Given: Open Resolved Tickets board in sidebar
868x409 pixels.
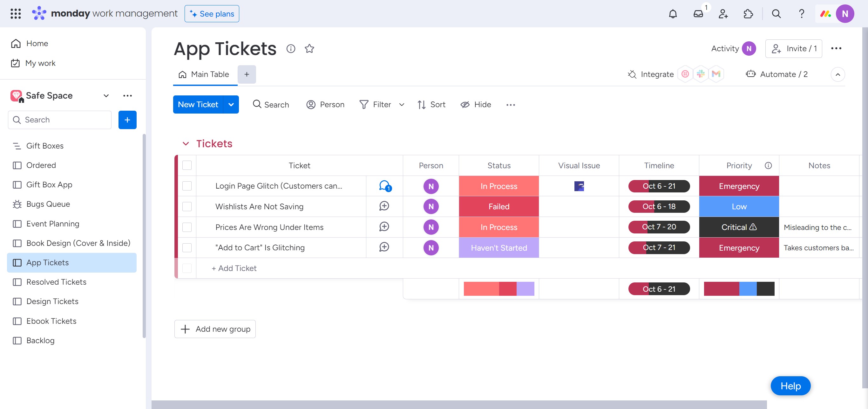Looking at the screenshot, I should coord(56,282).
